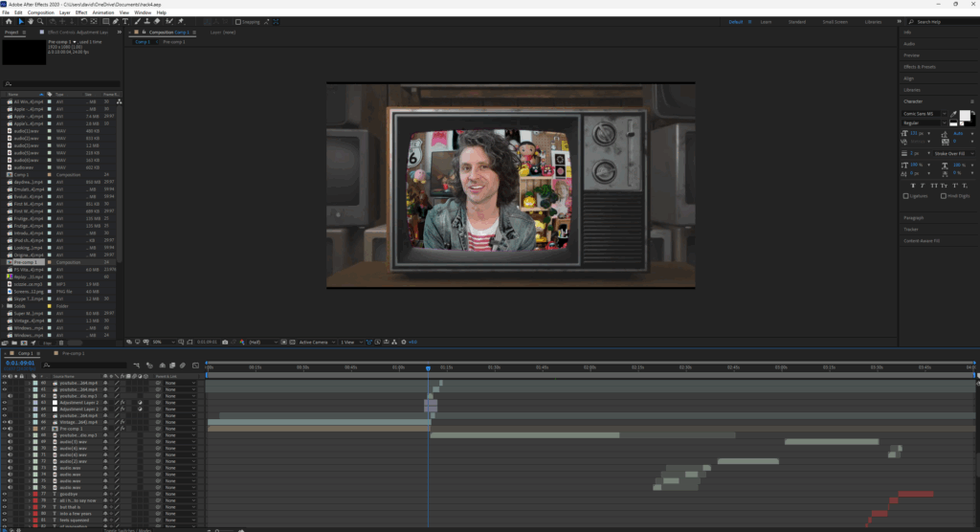Expand the Paragraph panel
Viewport: 980px width, 532px height.
pyautogui.click(x=914, y=217)
